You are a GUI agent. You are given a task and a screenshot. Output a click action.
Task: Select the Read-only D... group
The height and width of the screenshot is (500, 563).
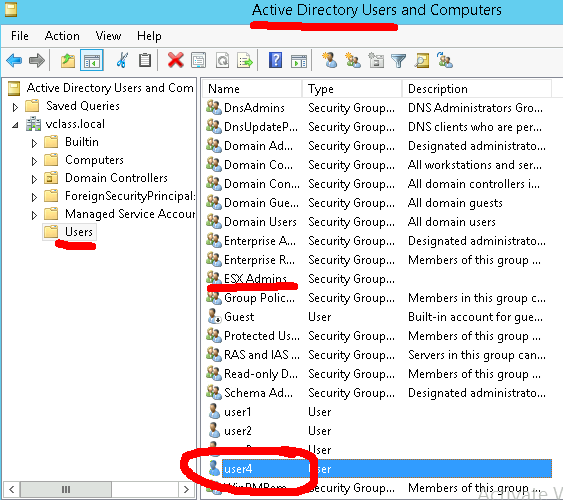click(261, 374)
